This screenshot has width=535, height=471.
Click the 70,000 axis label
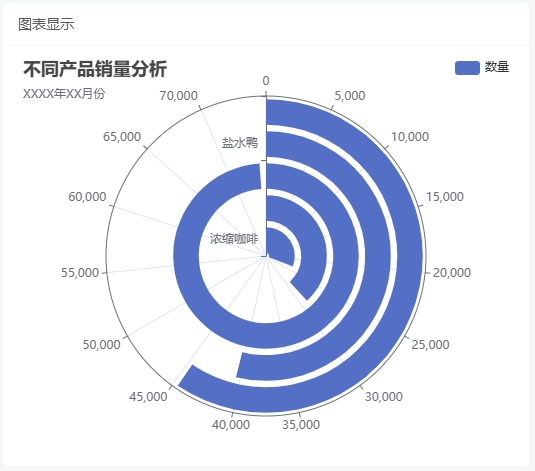click(179, 96)
